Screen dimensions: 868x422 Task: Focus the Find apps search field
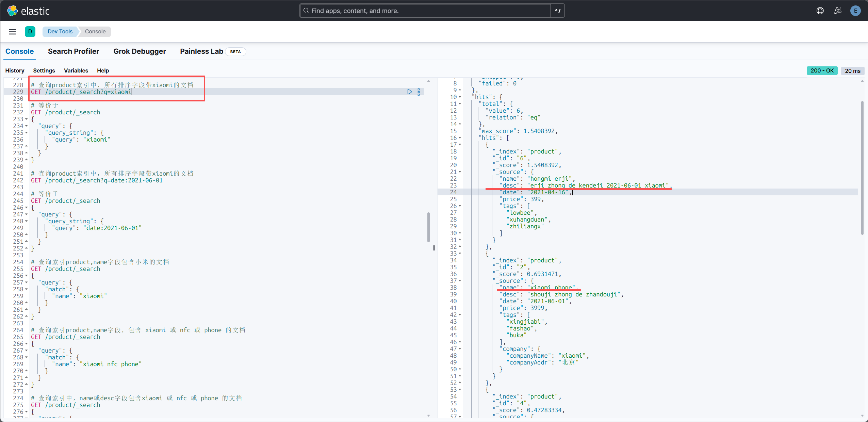[x=425, y=11]
